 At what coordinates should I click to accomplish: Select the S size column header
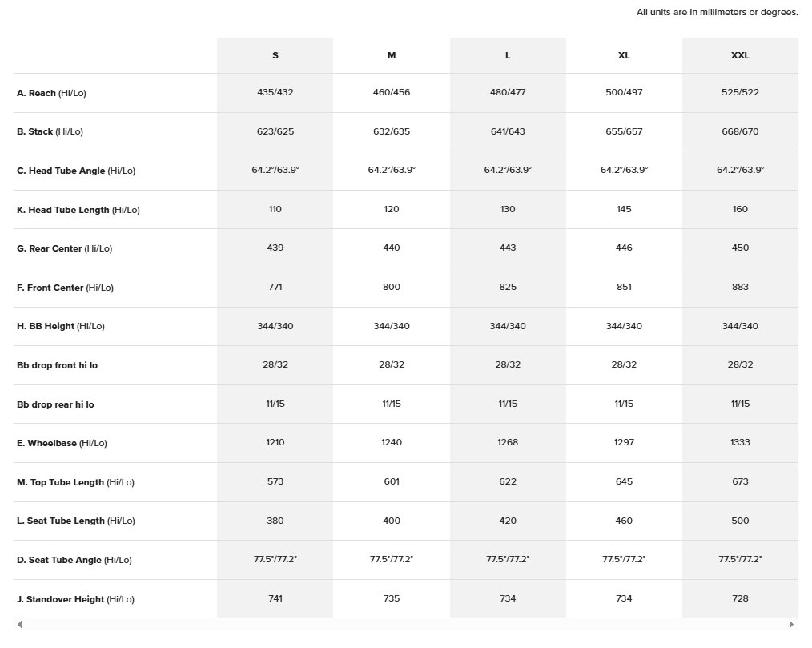[x=275, y=55]
